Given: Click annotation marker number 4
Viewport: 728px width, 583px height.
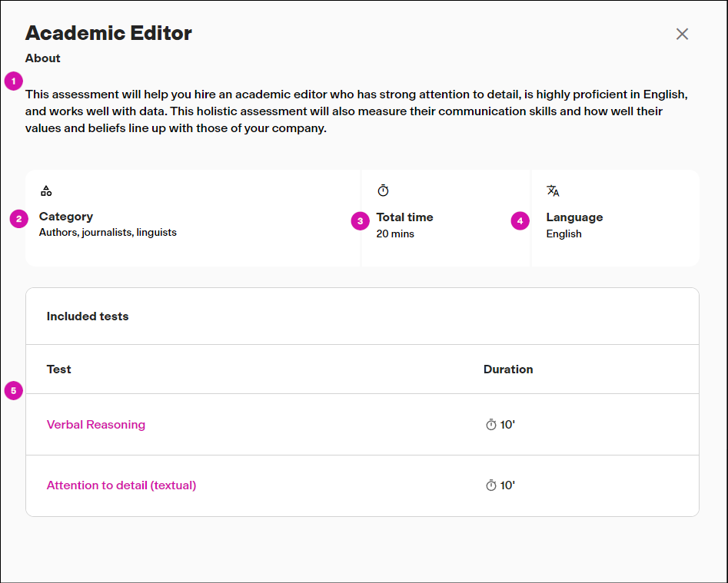Looking at the screenshot, I should pyautogui.click(x=520, y=220).
